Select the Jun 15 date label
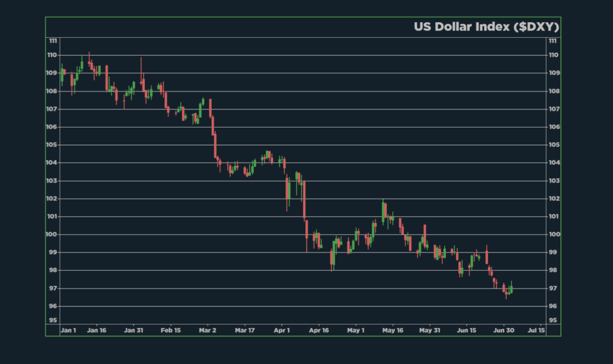 (x=467, y=330)
